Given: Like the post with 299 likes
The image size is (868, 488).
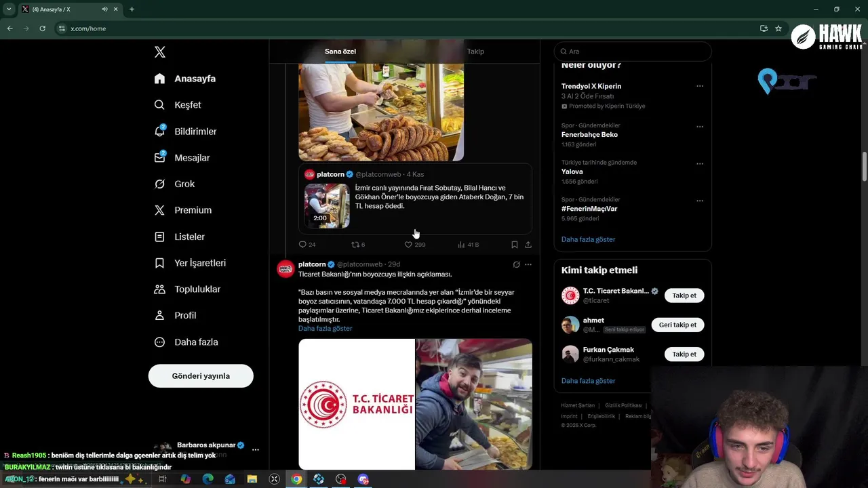Looking at the screenshot, I should (x=414, y=245).
